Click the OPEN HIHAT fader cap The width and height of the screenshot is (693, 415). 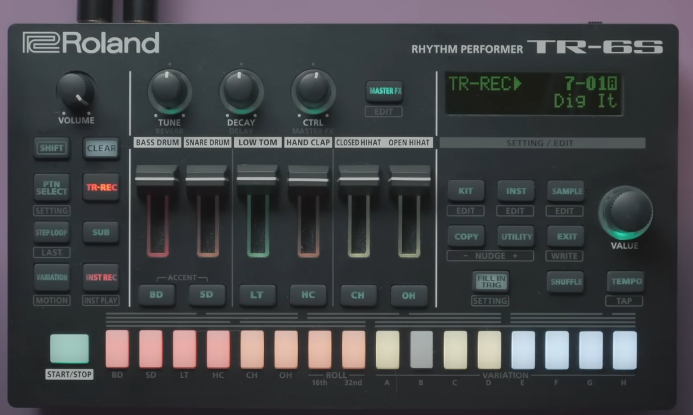pyautogui.click(x=410, y=177)
